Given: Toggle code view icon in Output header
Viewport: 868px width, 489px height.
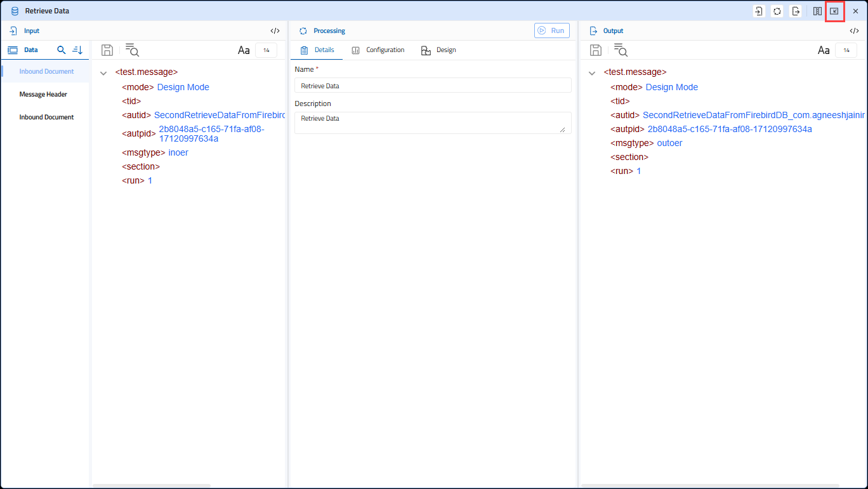Looking at the screenshot, I should click(x=854, y=30).
